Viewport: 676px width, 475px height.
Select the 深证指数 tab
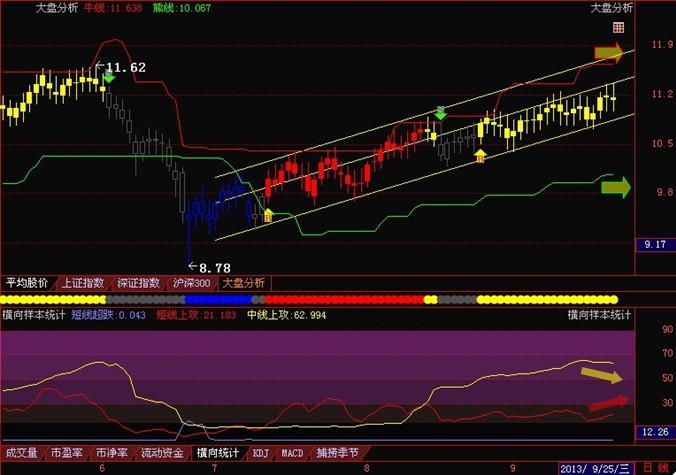pyautogui.click(x=137, y=283)
